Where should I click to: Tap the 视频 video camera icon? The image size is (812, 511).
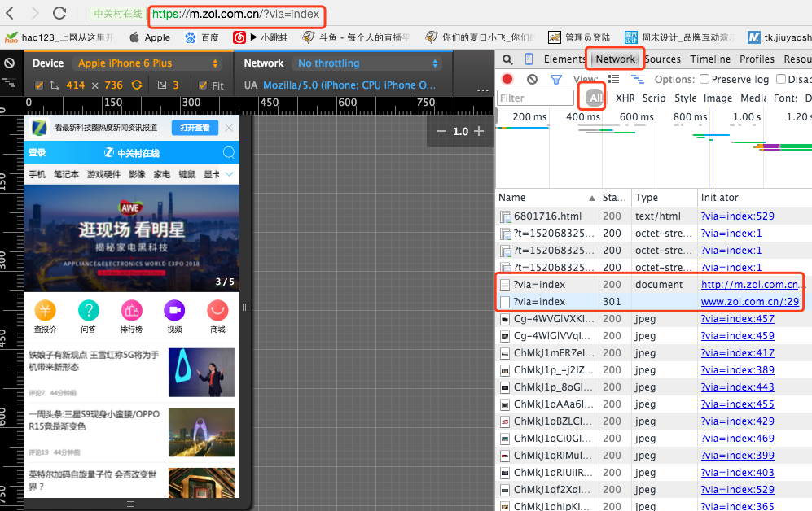[174, 310]
